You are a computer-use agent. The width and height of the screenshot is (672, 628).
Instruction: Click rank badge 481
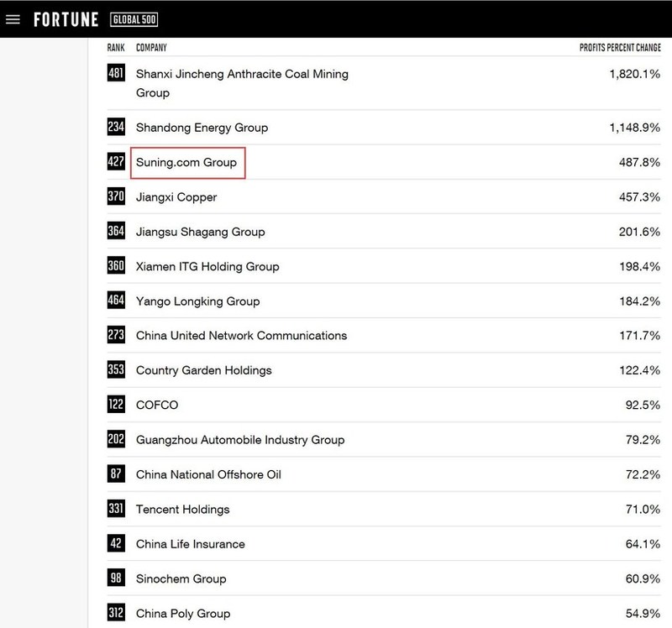tap(116, 74)
